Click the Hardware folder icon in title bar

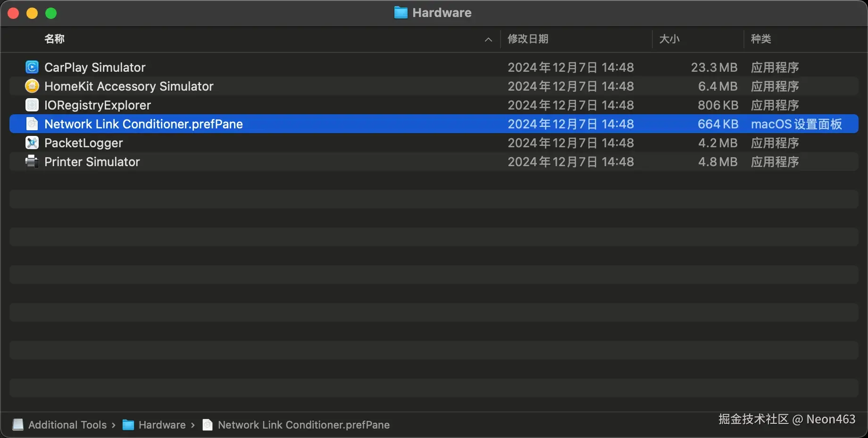[401, 13]
